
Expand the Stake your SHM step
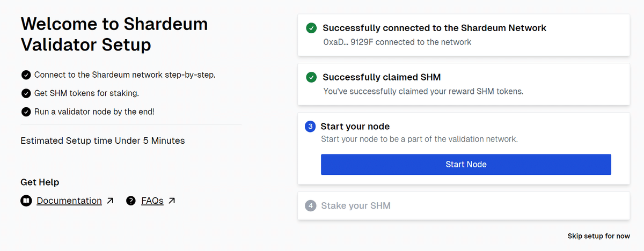464,205
